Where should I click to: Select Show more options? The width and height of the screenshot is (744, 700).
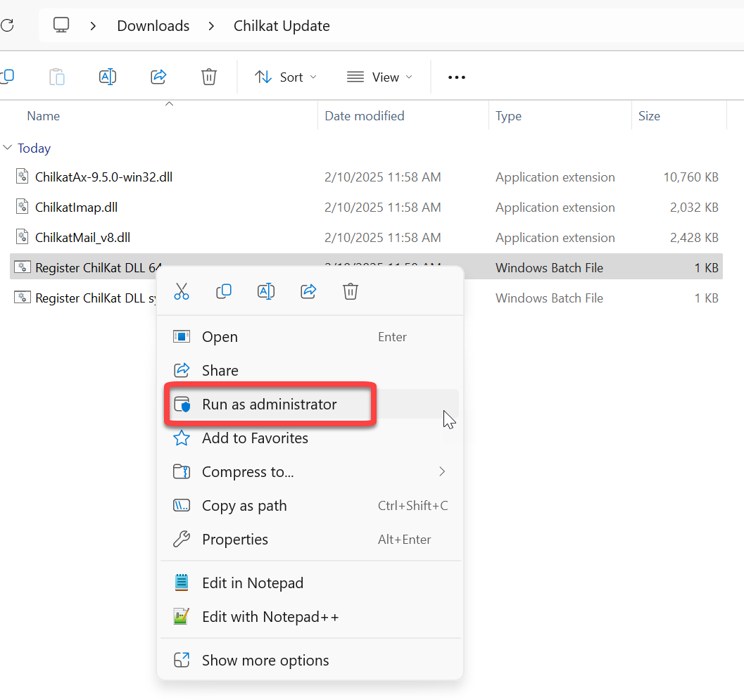265,661
